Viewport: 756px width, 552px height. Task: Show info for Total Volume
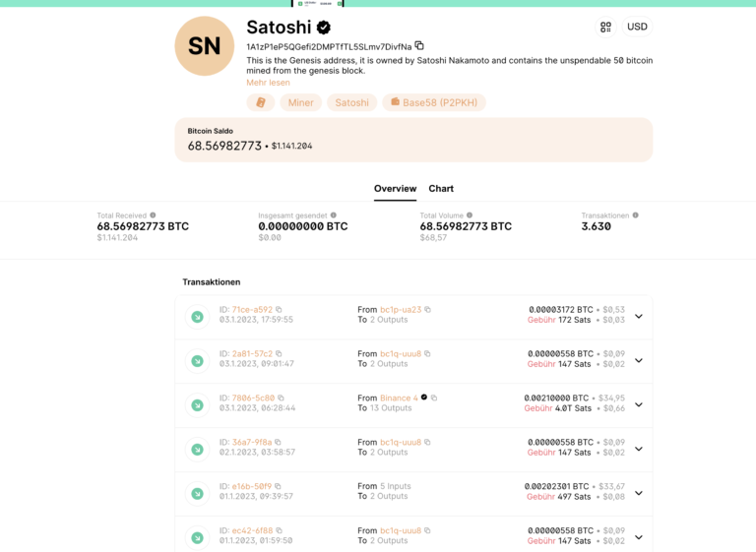click(x=470, y=215)
